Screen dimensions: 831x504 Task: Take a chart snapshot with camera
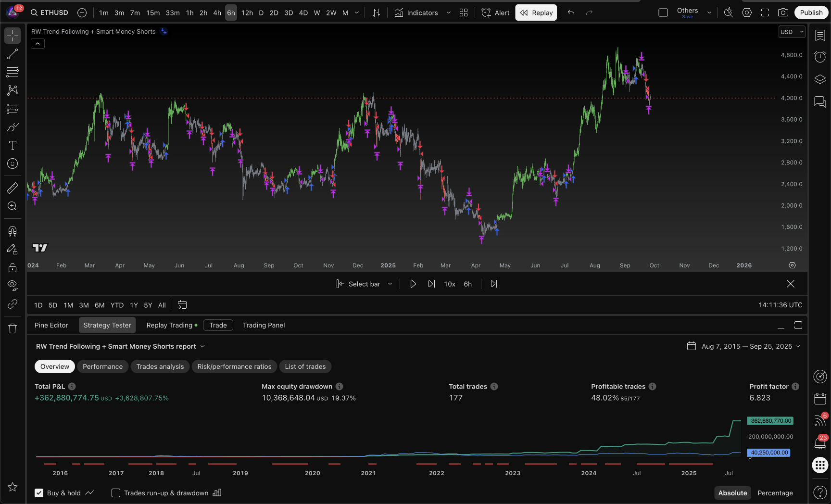point(783,13)
